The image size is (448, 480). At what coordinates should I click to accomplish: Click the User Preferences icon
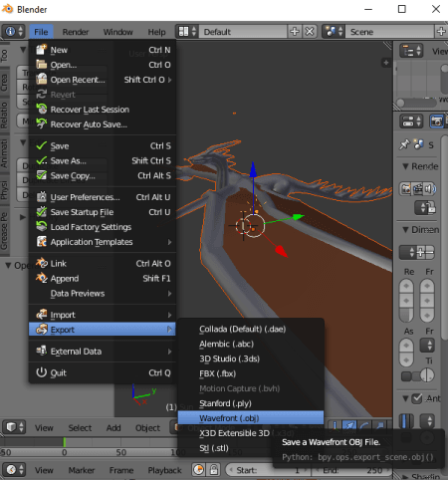[x=42, y=197]
